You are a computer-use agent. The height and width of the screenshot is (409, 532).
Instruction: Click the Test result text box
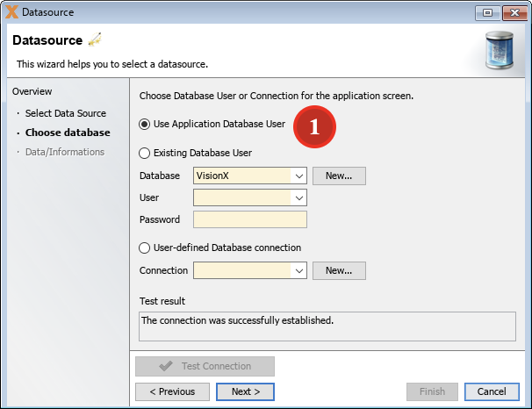click(x=327, y=326)
